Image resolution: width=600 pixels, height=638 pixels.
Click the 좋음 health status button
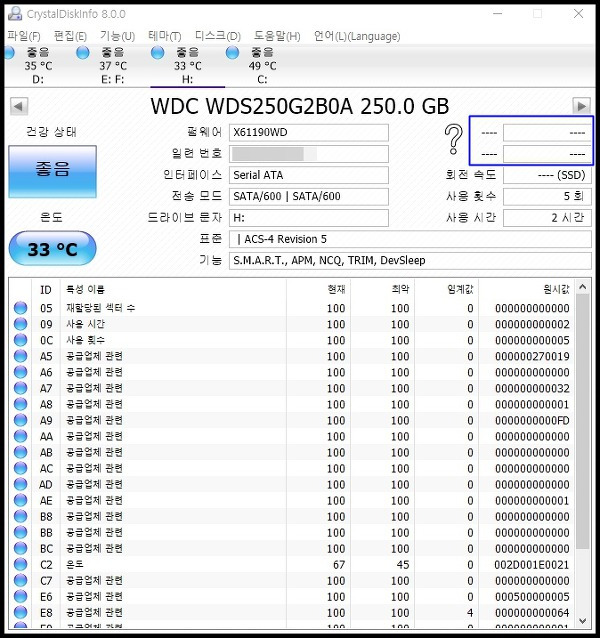52,171
